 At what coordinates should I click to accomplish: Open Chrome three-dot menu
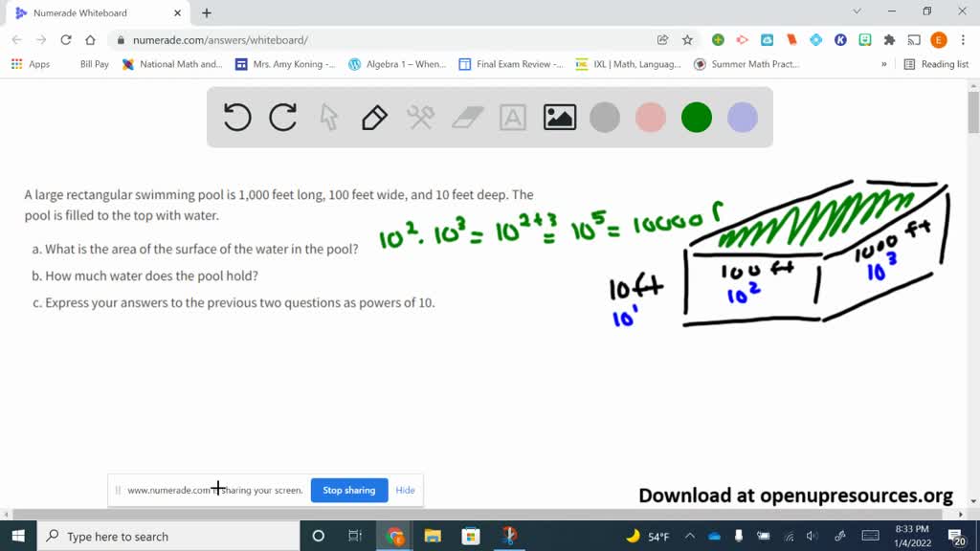[x=963, y=40]
